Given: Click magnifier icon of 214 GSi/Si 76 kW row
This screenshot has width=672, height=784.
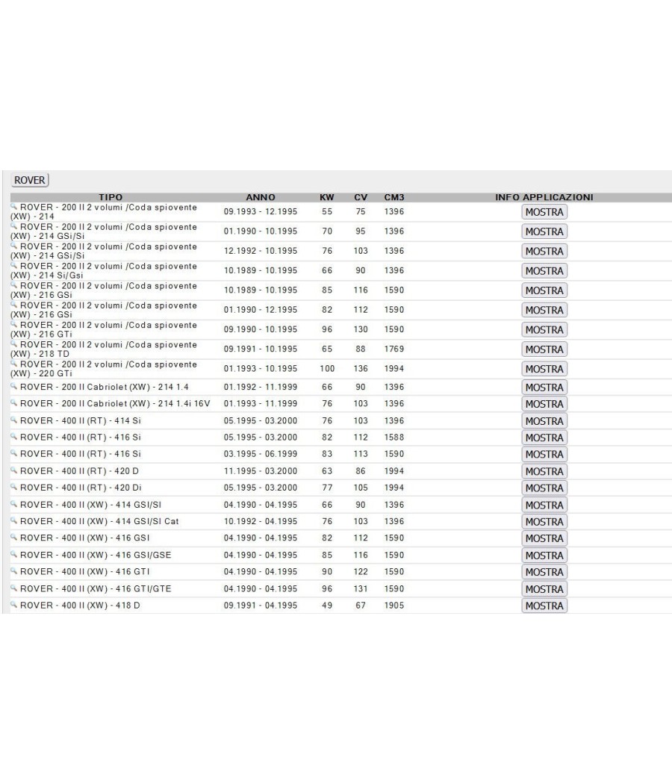Looking at the screenshot, I should point(14,245).
